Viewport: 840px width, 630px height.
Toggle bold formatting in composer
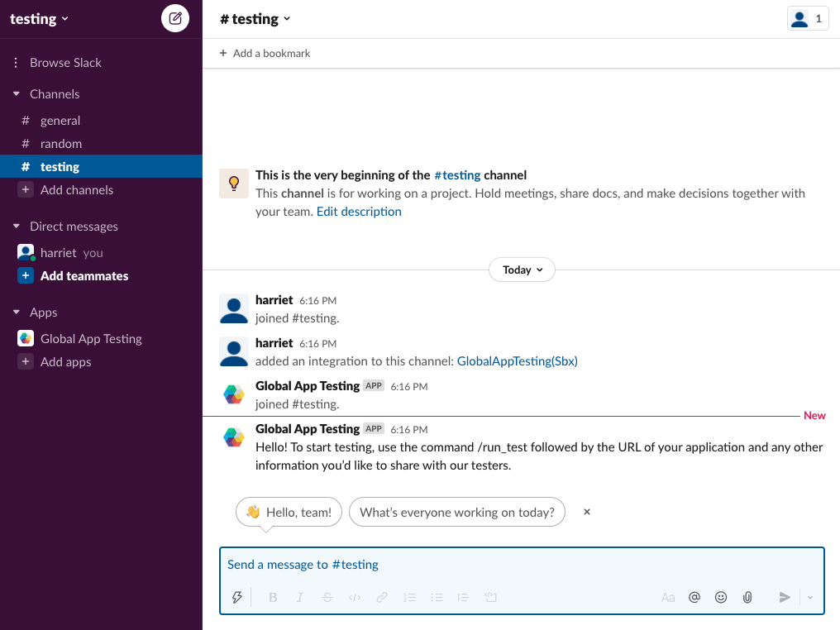pyautogui.click(x=273, y=597)
